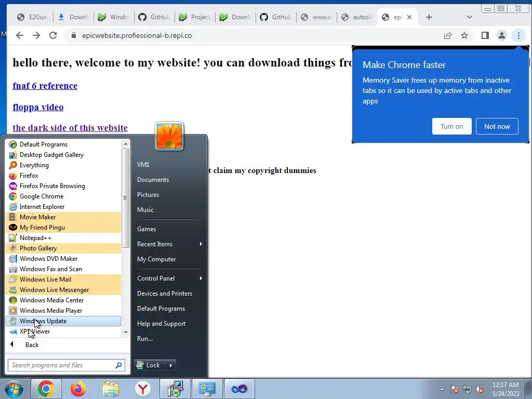
Task: Launch Windows Media Center
Action: (x=63, y=300)
